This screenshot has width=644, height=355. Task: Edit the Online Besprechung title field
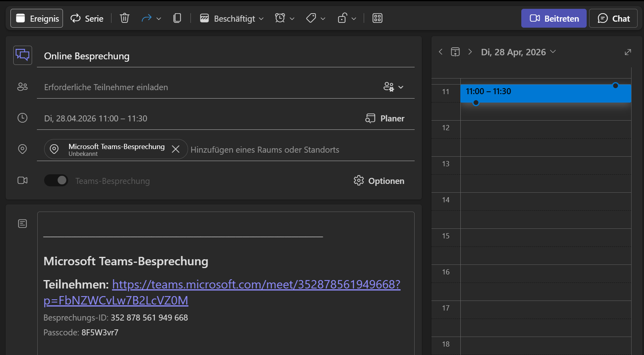coord(226,56)
